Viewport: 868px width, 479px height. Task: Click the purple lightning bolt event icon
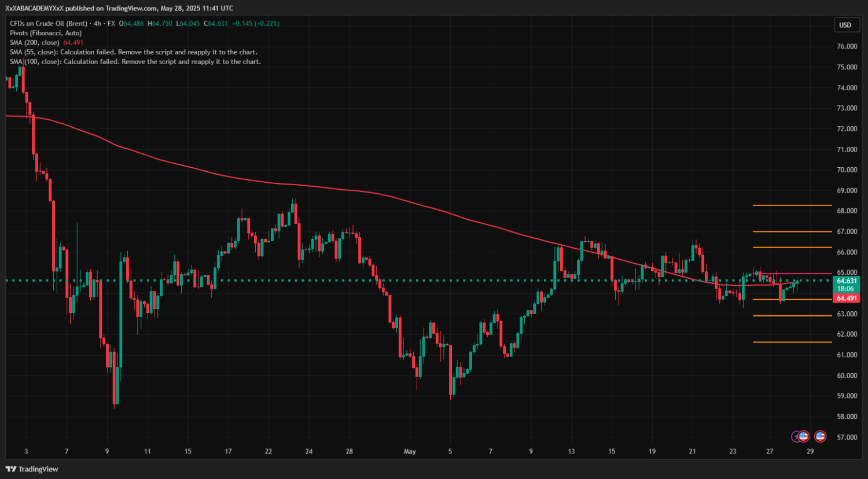796,436
